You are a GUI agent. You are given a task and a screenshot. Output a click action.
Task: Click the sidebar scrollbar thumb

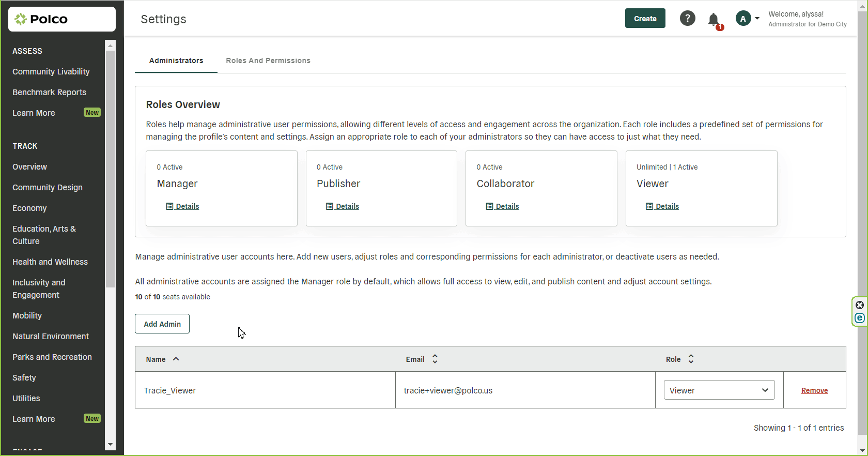click(x=110, y=169)
